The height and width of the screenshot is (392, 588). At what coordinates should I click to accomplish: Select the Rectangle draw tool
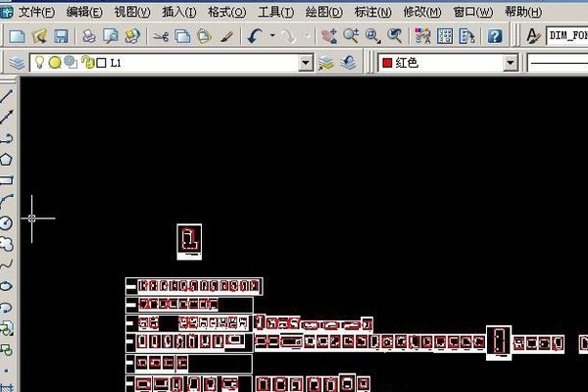pos(7,180)
